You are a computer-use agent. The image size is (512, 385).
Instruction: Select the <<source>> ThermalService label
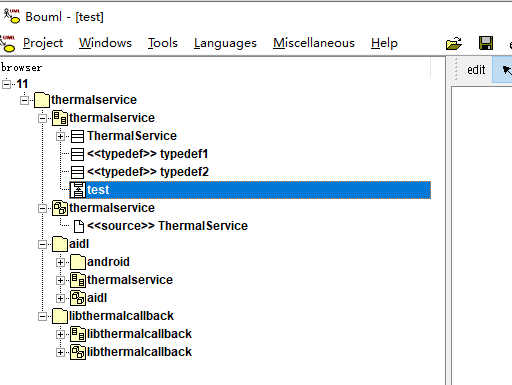pos(167,226)
